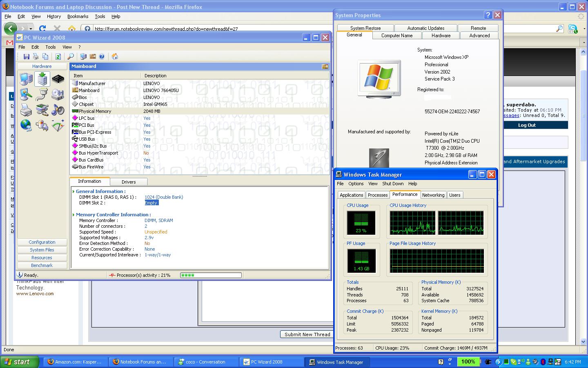Select the I/O Ports connector icon
The width and height of the screenshot is (588, 368).
[42, 94]
